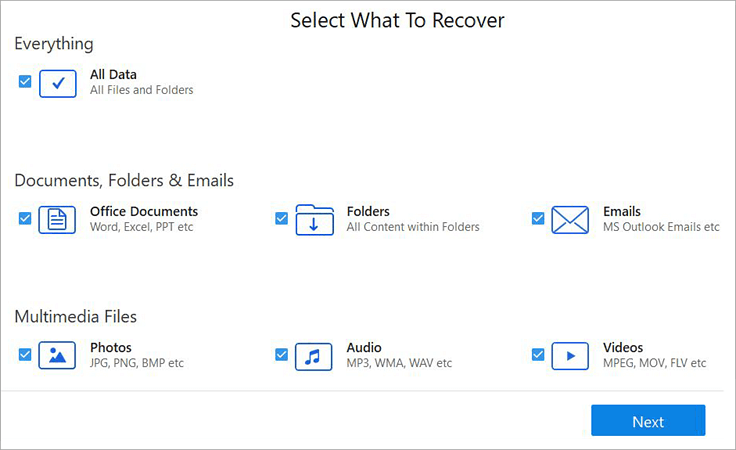
Task: Click the Folders download icon
Action: tap(314, 219)
